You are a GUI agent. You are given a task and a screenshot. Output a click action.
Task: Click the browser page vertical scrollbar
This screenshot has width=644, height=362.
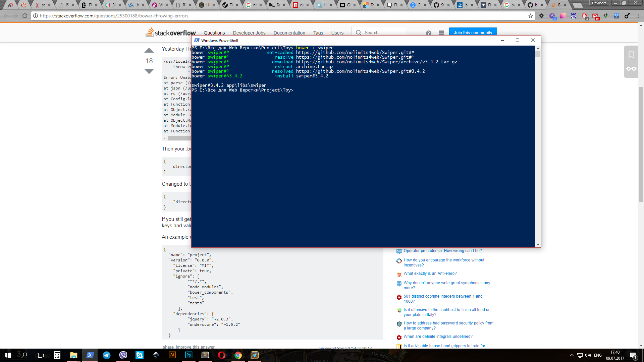click(x=641, y=144)
